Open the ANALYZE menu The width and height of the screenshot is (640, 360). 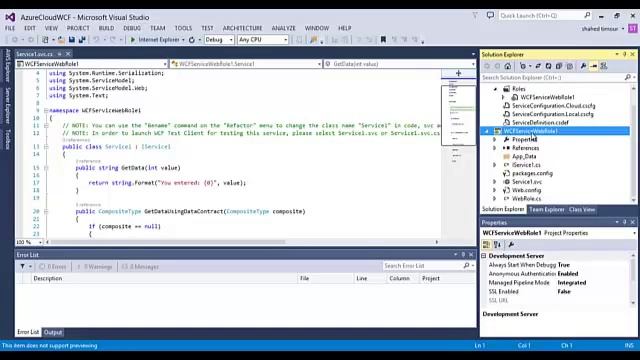click(x=283, y=28)
